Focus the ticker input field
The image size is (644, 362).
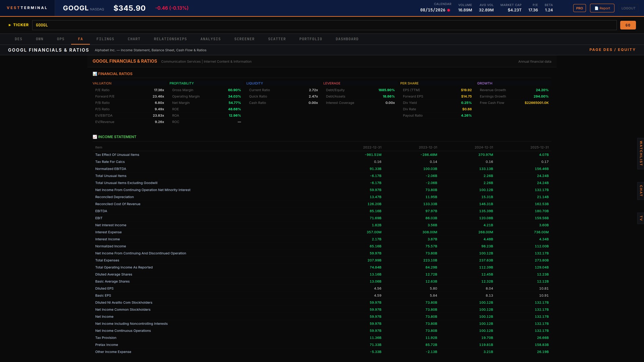pyautogui.click(x=324, y=25)
